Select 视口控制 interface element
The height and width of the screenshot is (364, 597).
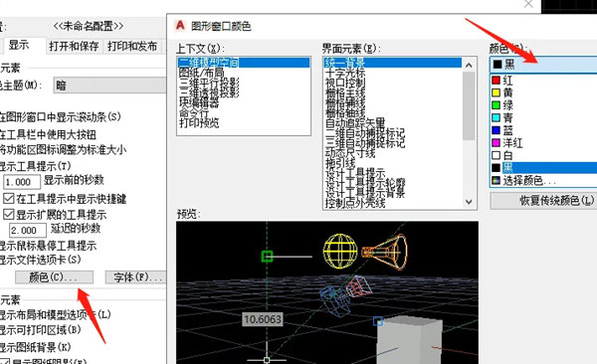[x=393, y=83]
